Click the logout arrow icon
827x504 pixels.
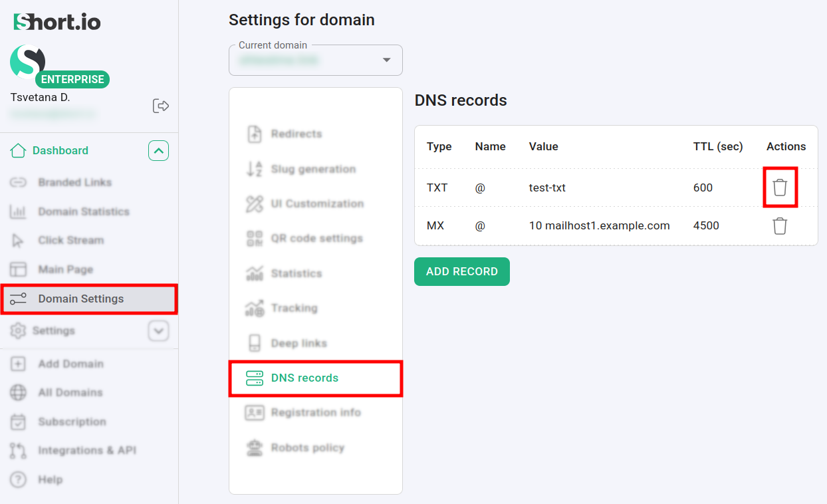click(161, 106)
